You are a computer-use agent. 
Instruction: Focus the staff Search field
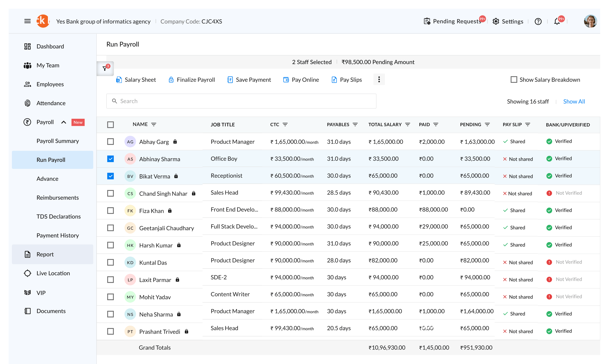tap(241, 101)
